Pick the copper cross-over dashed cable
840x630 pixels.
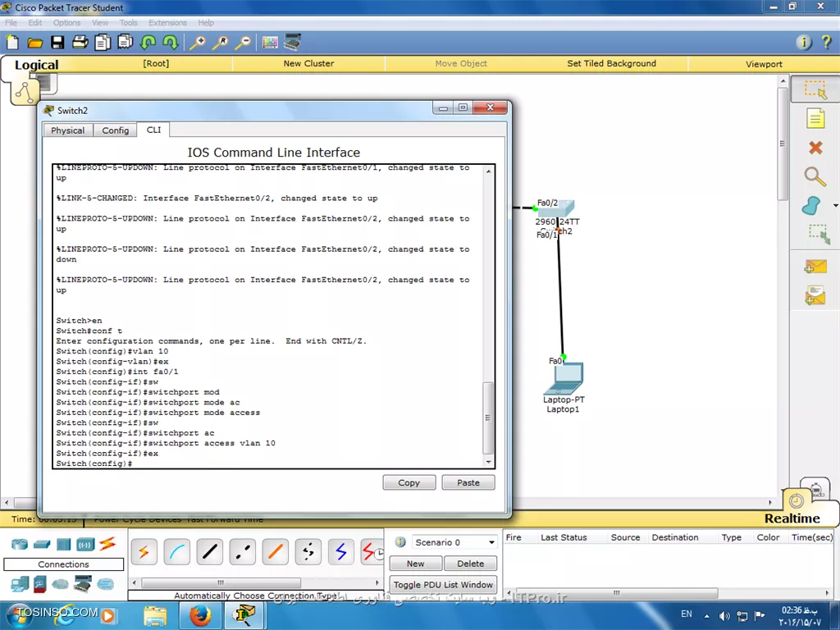pos(242,552)
